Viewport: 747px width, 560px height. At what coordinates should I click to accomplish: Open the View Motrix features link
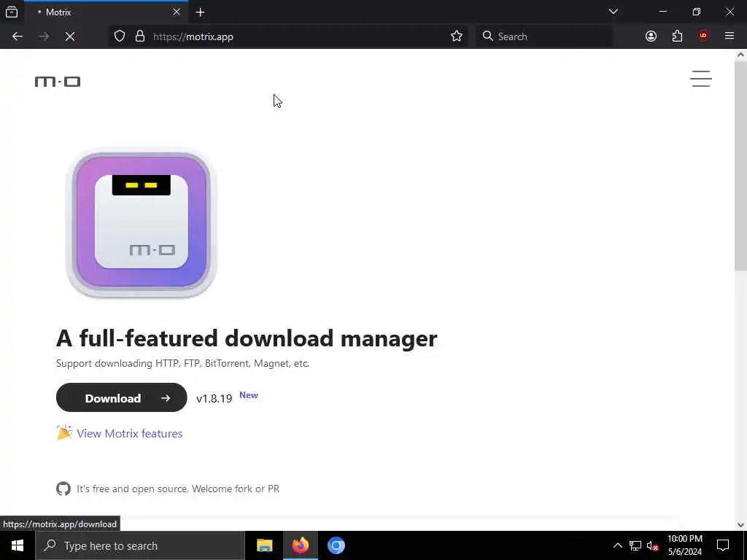pyautogui.click(x=130, y=433)
